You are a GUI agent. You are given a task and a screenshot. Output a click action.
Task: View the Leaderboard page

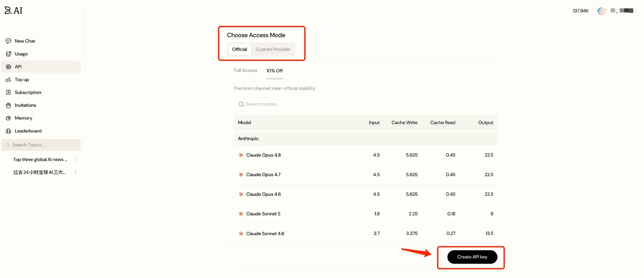[x=41, y=131]
